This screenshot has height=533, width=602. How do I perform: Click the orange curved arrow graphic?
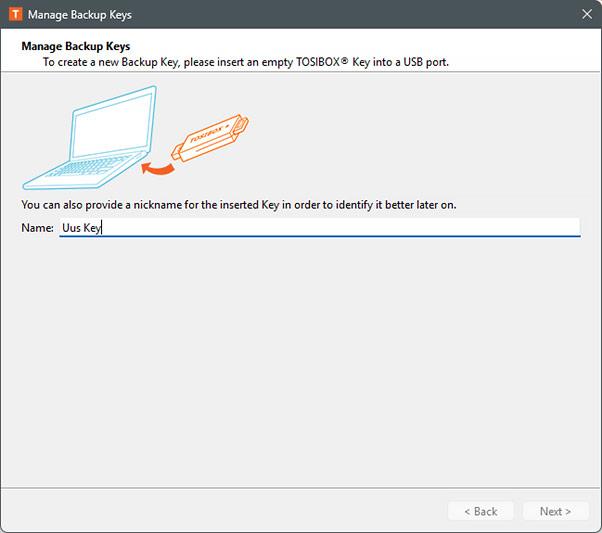156,167
